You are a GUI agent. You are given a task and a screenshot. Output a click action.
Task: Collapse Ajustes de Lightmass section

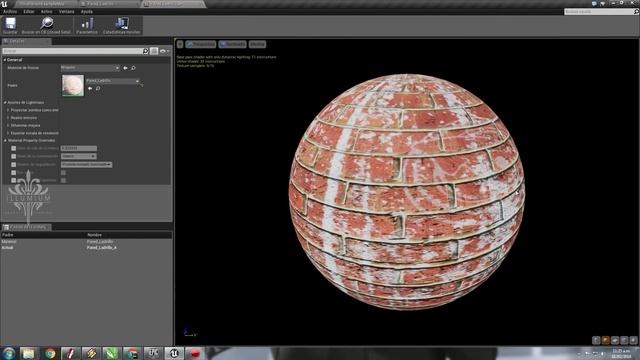coord(5,102)
